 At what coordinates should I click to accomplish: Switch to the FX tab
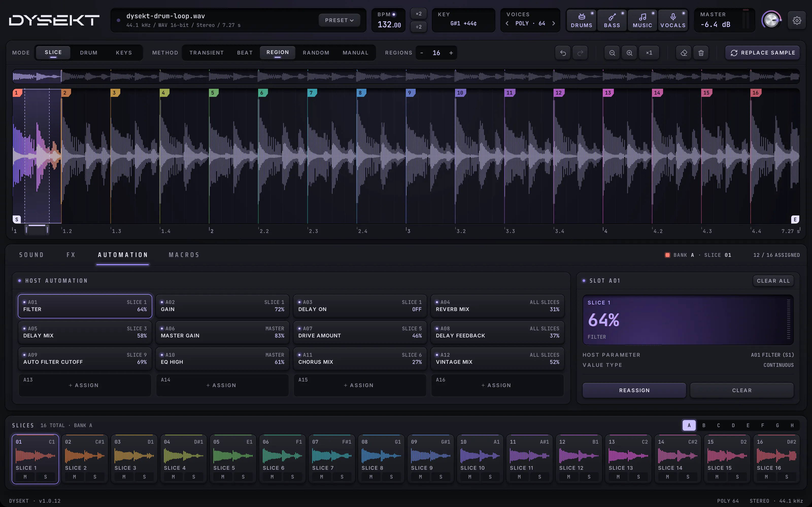[x=71, y=255]
